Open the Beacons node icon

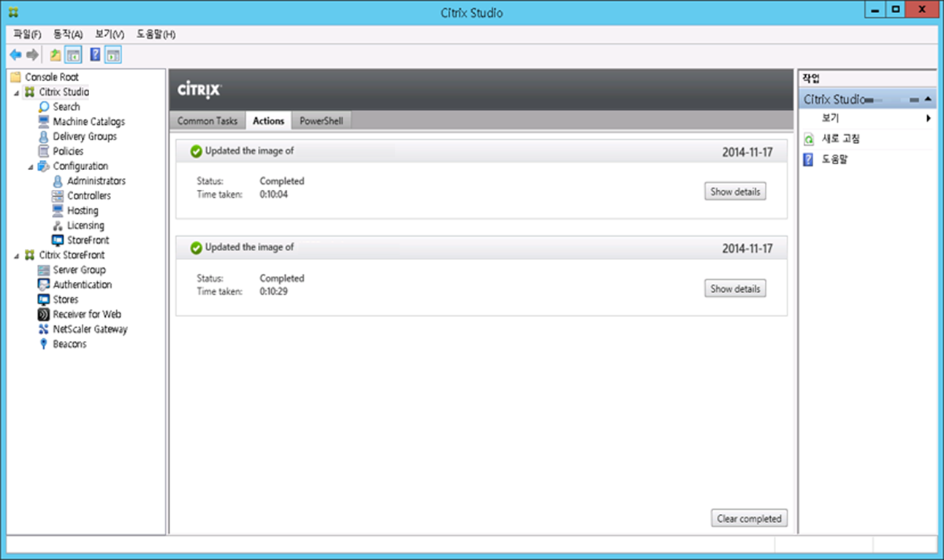pos(45,344)
